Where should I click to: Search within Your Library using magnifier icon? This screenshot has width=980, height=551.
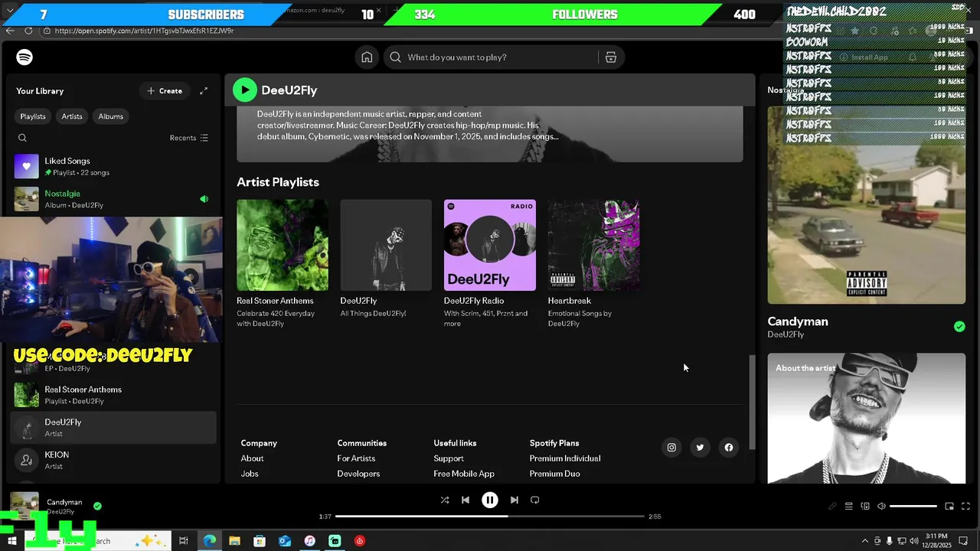22,138
